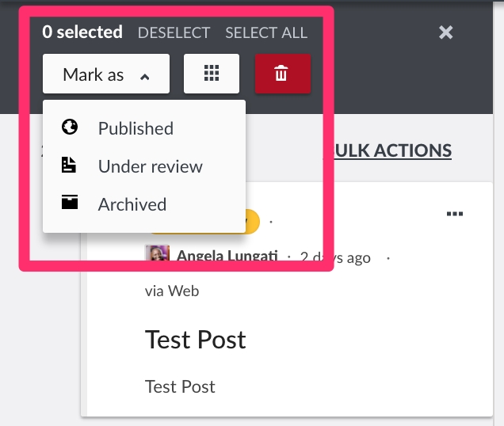Click the DESELECT link
Viewport: 504px width, 426px height.
[x=174, y=33]
